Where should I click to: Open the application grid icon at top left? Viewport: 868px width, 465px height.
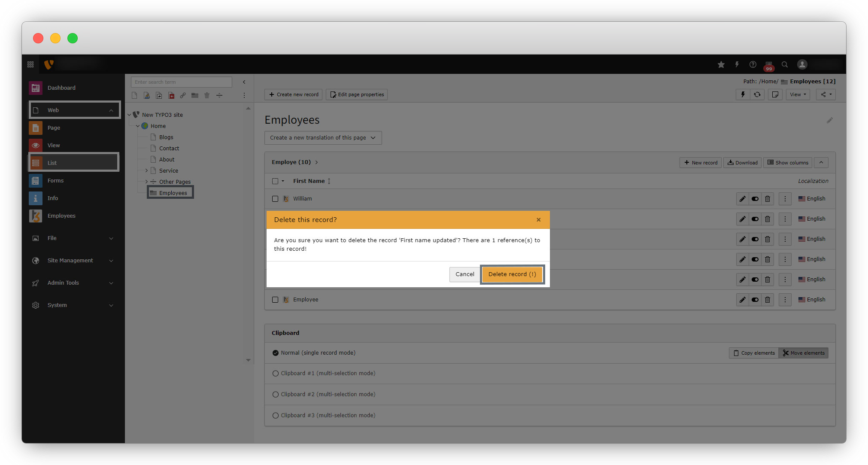pyautogui.click(x=30, y=64)
